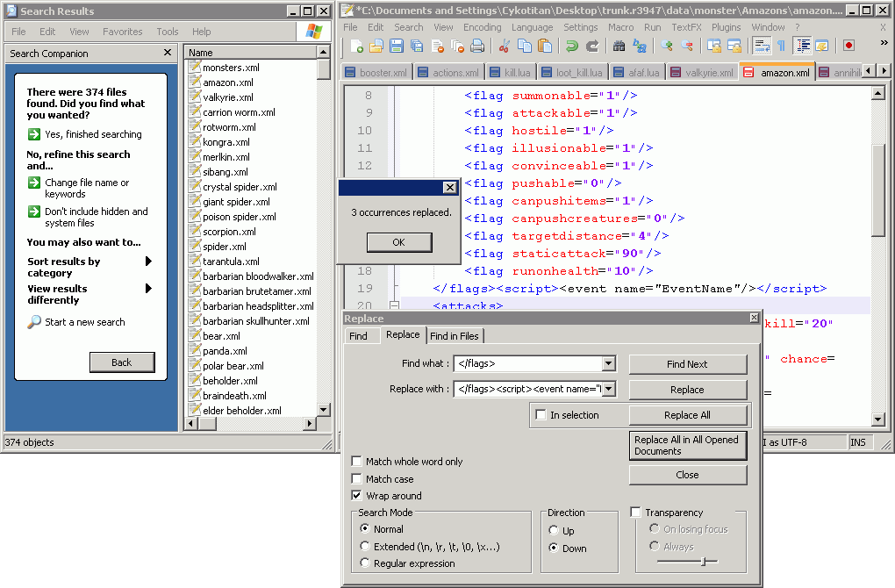Click the Save toolbar icon

pyautogui.click(x=396, y=47)
